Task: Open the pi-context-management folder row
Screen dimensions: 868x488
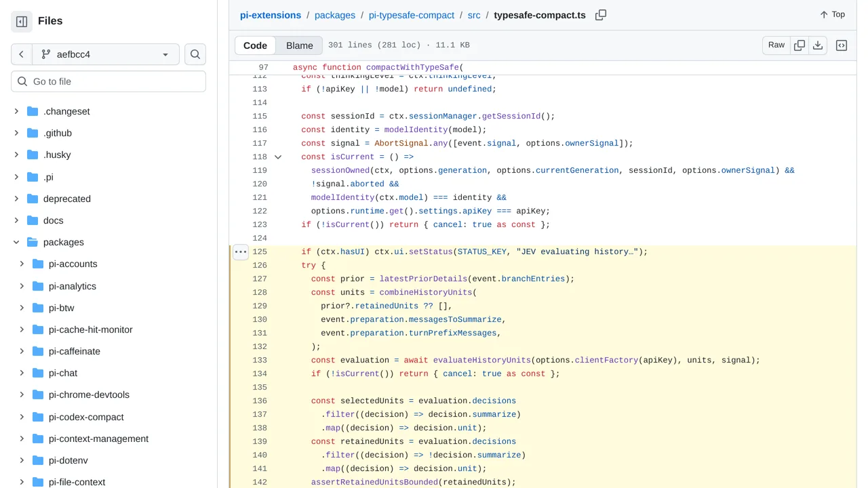Action: (x=108, y=439)
